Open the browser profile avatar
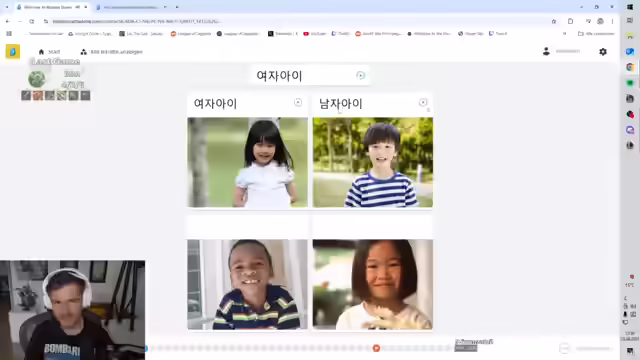Image resolution: width=640 pixels, height=360 pixels. click(x=600, y=21)
